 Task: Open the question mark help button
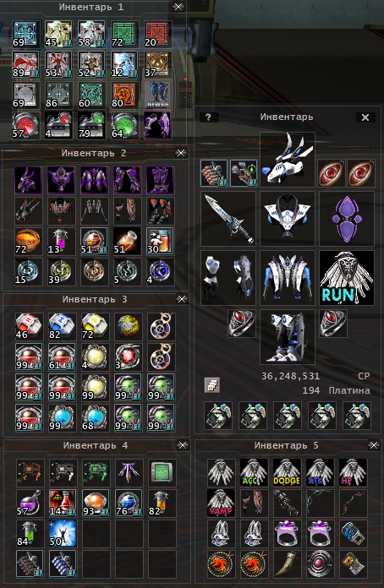(208, 117)
